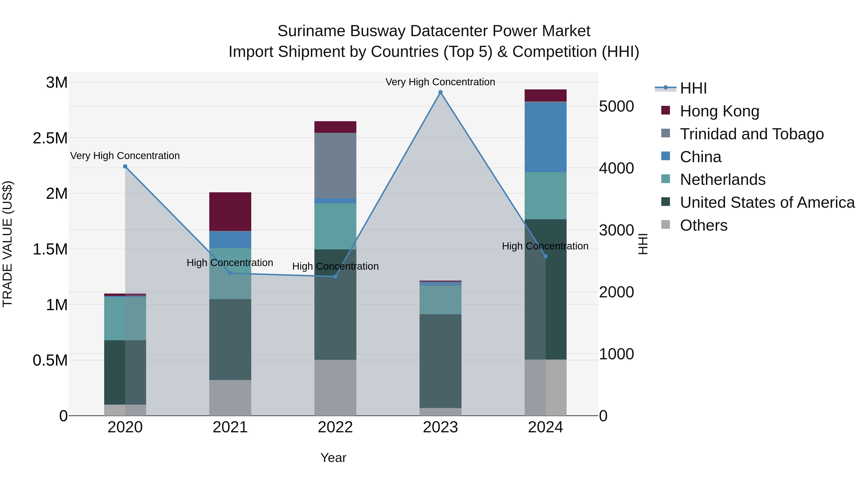Viewport: 868px width, 488px height.
Task: Click the 2024 Netherlands bar segment
Action: click(546, 196)
